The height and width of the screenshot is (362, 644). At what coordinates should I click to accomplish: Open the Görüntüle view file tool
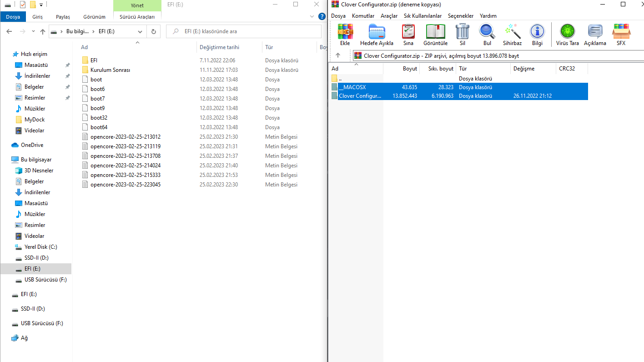(x=435, y=35)
